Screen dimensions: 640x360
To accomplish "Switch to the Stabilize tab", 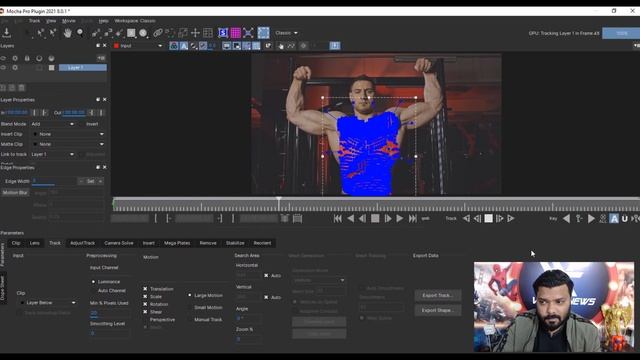I will click(235, 243).
